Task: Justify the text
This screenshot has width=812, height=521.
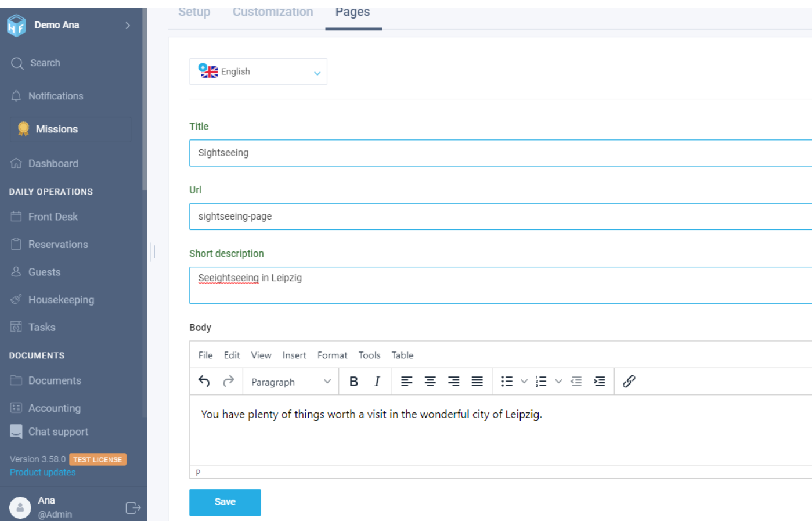Action: click(477, 382)
